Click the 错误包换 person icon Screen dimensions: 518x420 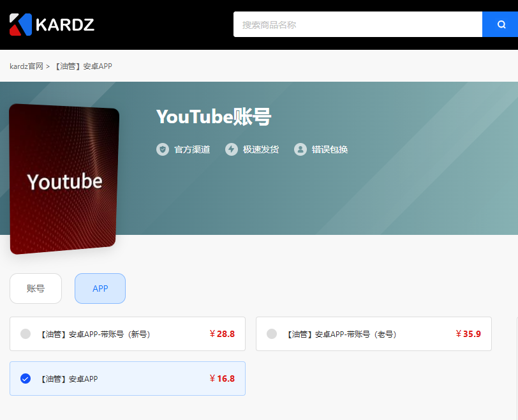tap(300, 149)
